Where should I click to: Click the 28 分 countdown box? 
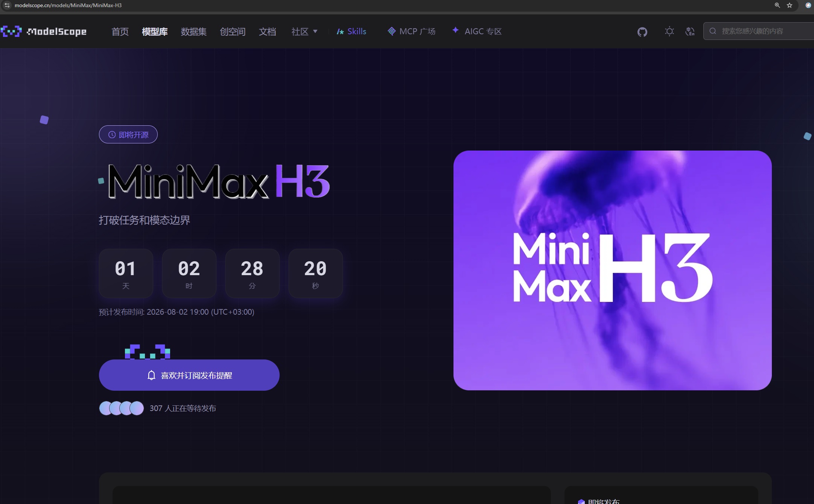(x=253, y=273)
